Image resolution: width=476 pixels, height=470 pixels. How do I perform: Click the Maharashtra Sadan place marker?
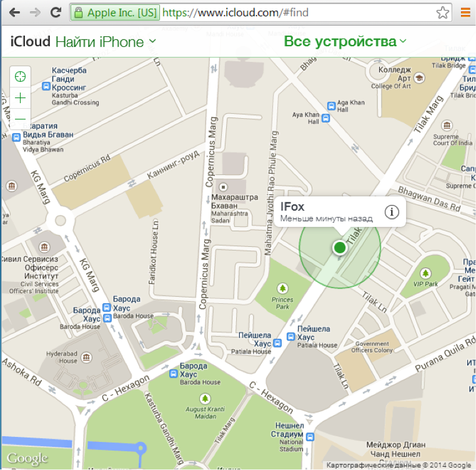coord(223,187)
